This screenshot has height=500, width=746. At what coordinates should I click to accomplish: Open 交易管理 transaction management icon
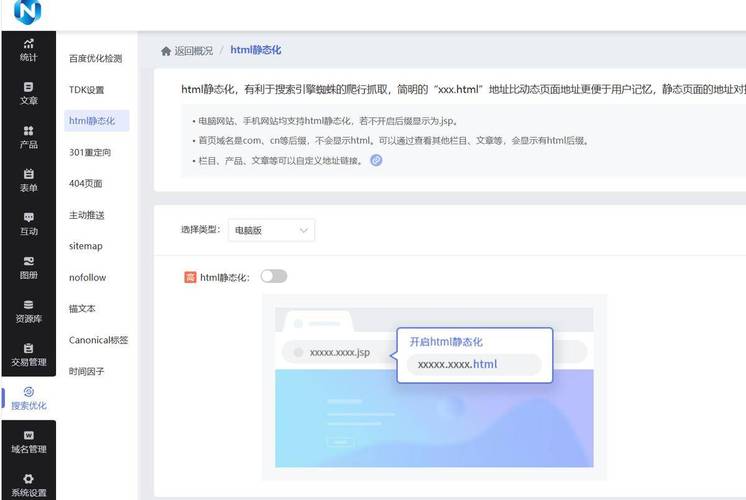point(28,348)
